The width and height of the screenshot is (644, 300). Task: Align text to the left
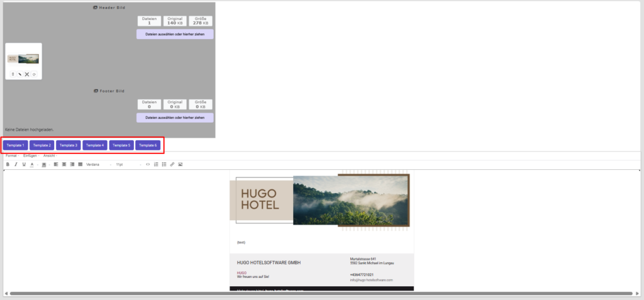point(56,164)
